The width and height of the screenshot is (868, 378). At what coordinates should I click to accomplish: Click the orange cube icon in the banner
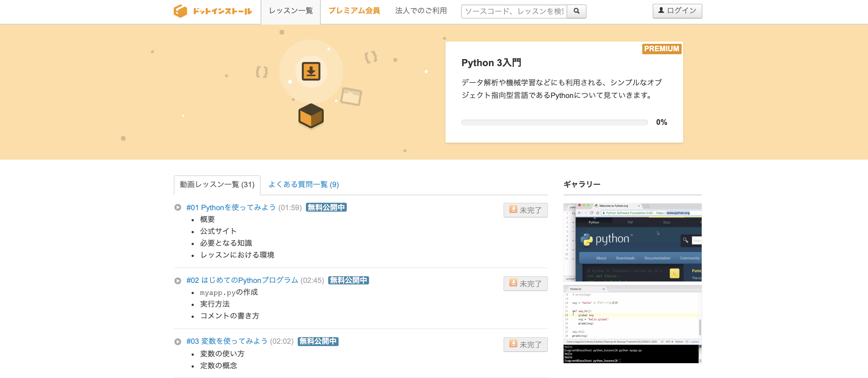311,116
